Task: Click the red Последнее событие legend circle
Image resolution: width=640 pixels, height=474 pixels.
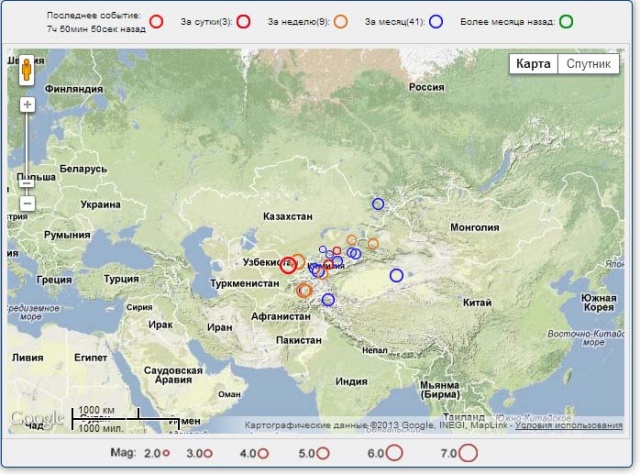Action: coord(156,21)
